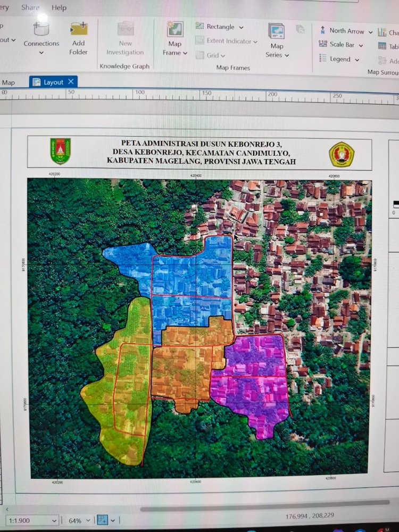Click the greyed refresh icon beside Map Series
This screenshot has width=399, height=532.
[x=300, y=29]
